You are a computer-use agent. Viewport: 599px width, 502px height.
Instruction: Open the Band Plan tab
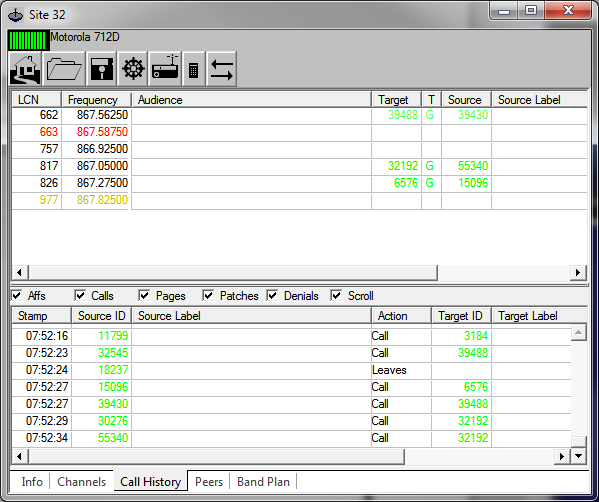[x=263, y=482]
